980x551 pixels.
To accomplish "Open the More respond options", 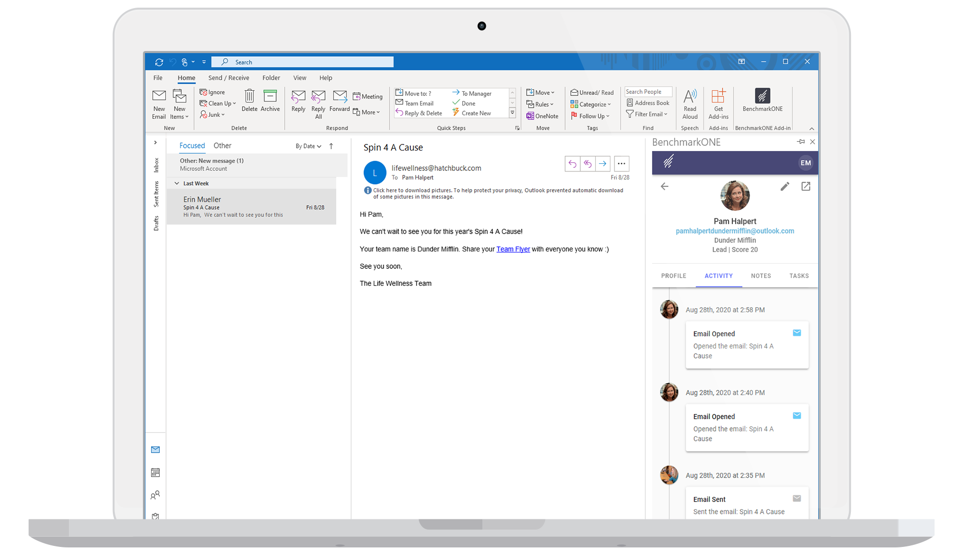I will click(366, 112).
